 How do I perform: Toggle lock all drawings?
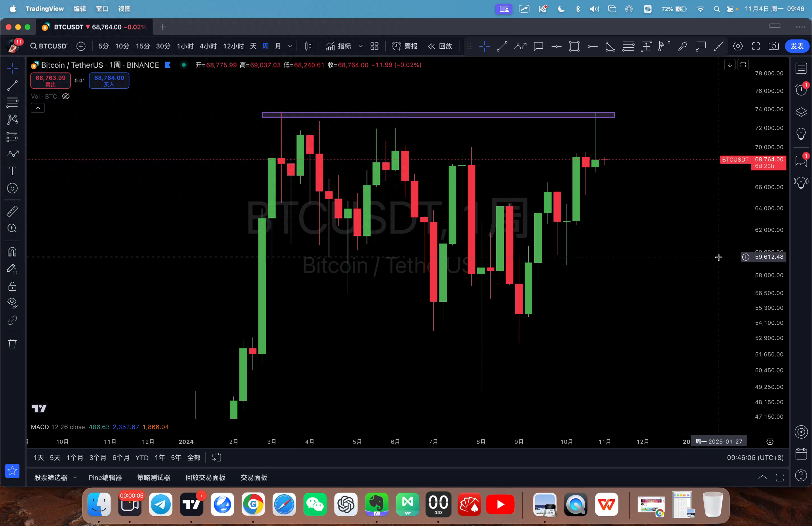coord(13,286)
